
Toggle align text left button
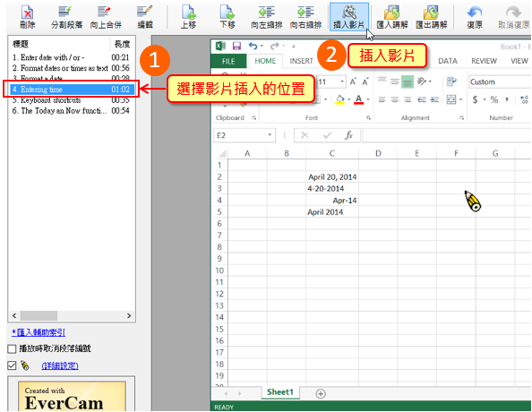382,99
